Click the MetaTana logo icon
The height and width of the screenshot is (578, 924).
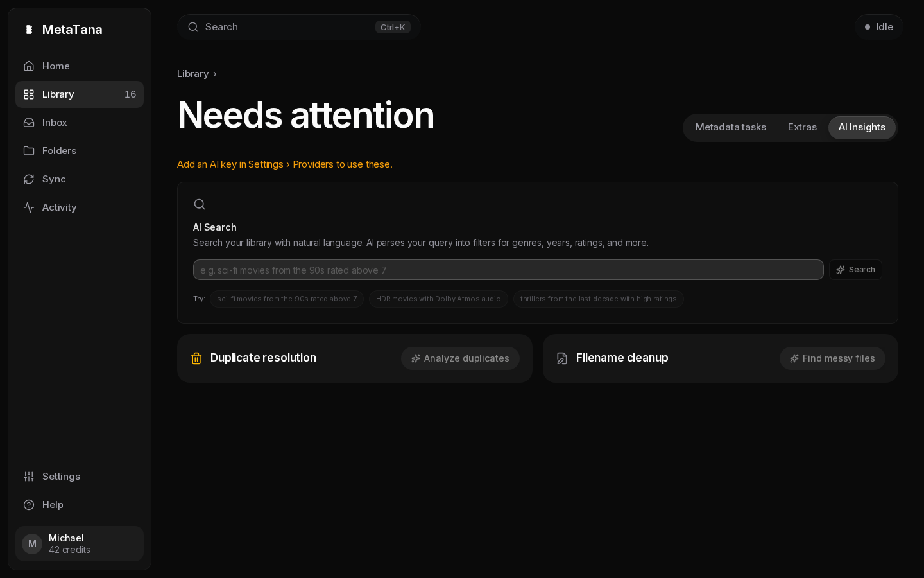[x=29, y=30]
